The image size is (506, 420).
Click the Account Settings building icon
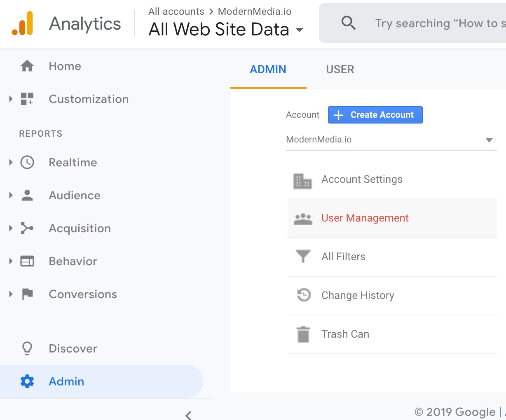[x=302, y=181]
